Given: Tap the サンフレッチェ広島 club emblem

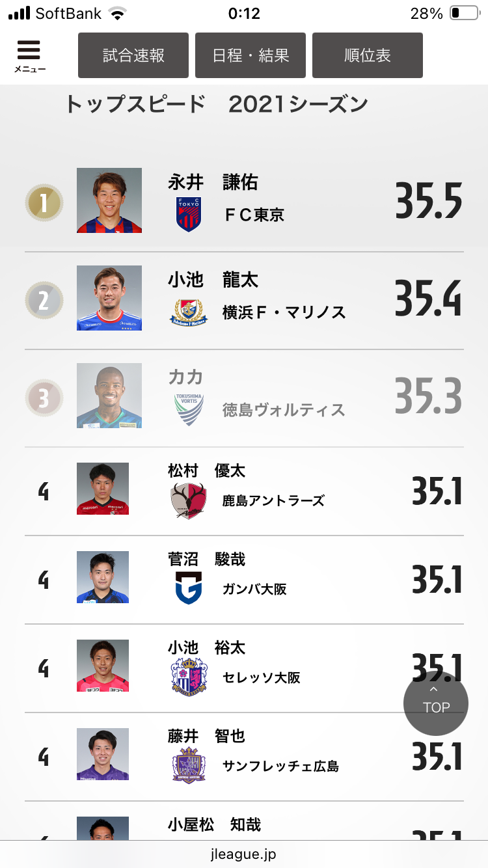Looking at the screenshot, I should pos(189,765).
